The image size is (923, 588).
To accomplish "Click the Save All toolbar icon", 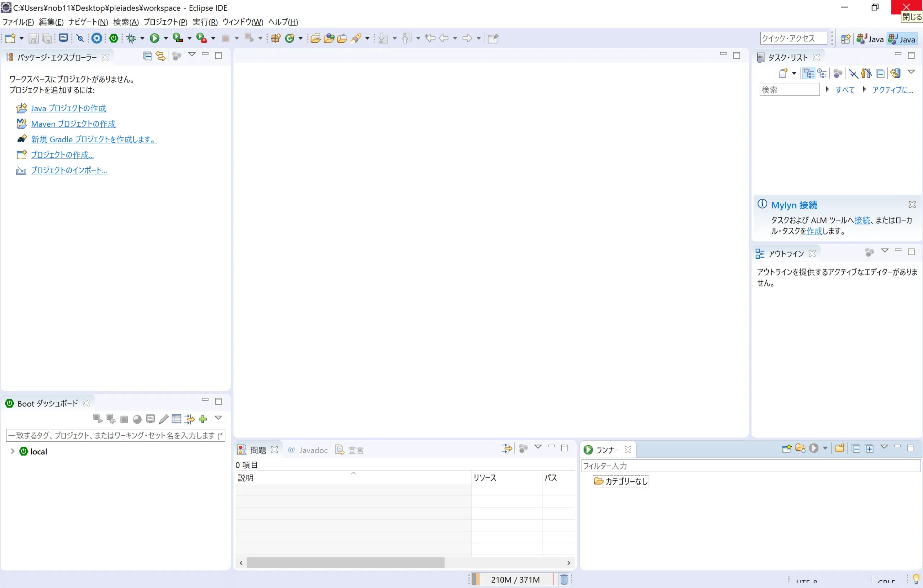I will [x=47, y=38].
